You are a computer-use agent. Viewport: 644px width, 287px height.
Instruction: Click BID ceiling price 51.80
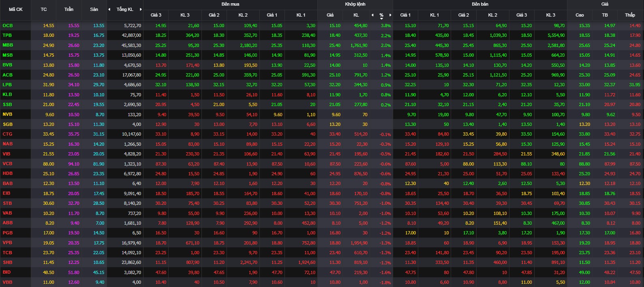pos(74,272)
